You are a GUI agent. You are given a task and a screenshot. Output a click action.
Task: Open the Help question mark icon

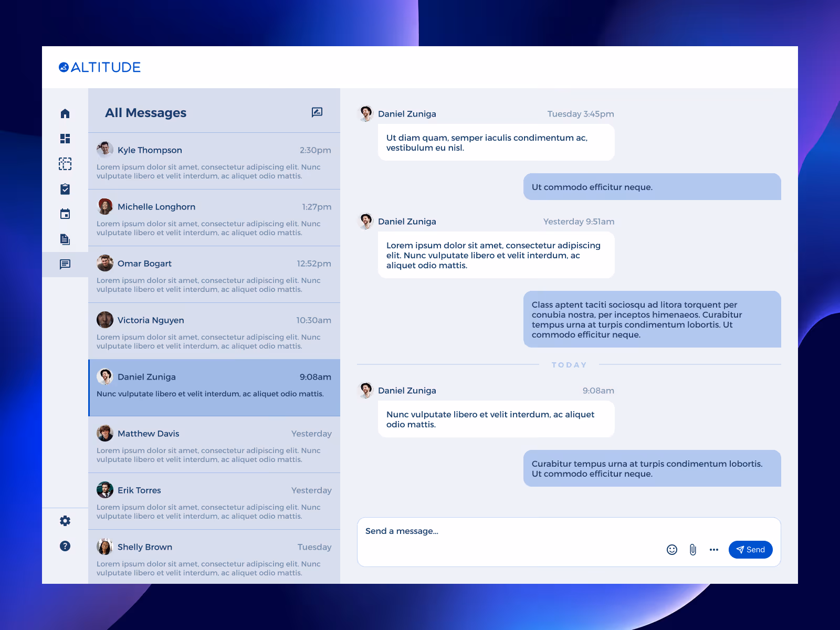point(65,546)
